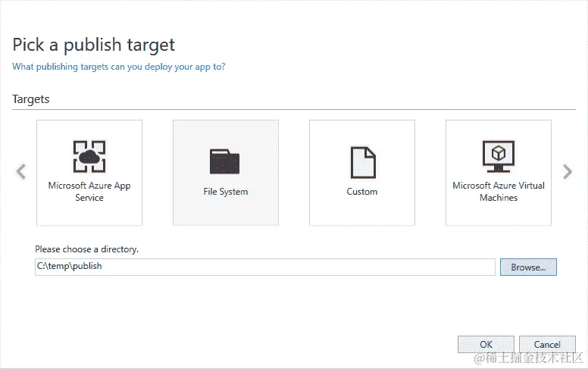The image size is (588, 369).
Task: Show more targets with right chevron
Action: coord(568,172)
